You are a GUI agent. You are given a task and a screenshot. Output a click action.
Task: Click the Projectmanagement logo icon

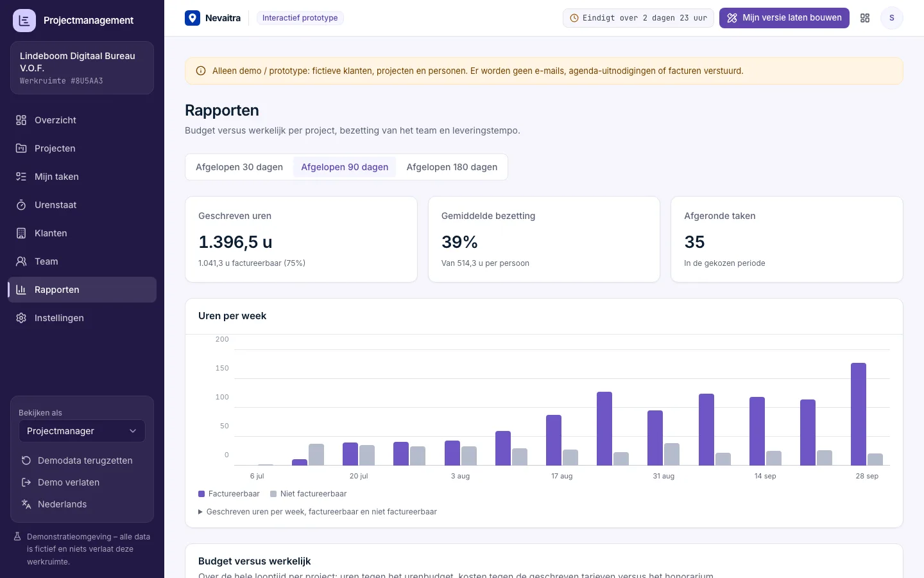[x=24, y=21]
